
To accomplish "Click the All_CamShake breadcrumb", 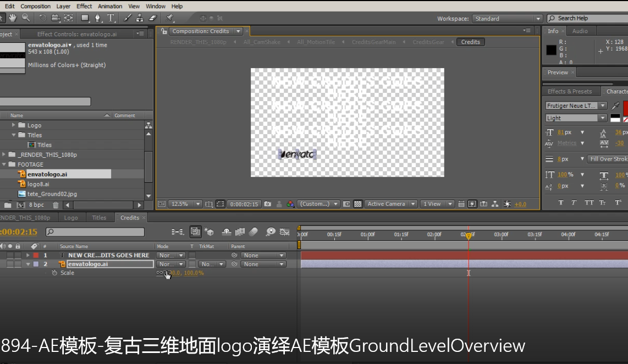I will coord(262,42).
